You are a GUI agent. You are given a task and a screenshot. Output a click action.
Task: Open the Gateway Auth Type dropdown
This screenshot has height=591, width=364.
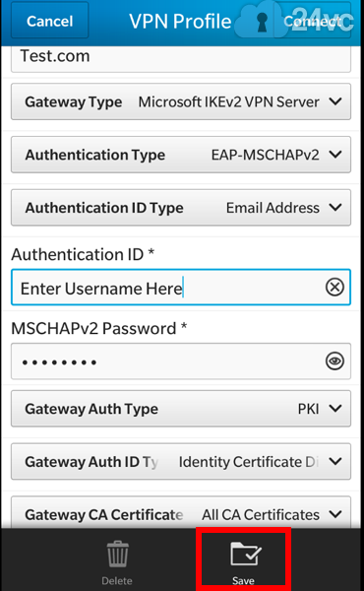181,409
